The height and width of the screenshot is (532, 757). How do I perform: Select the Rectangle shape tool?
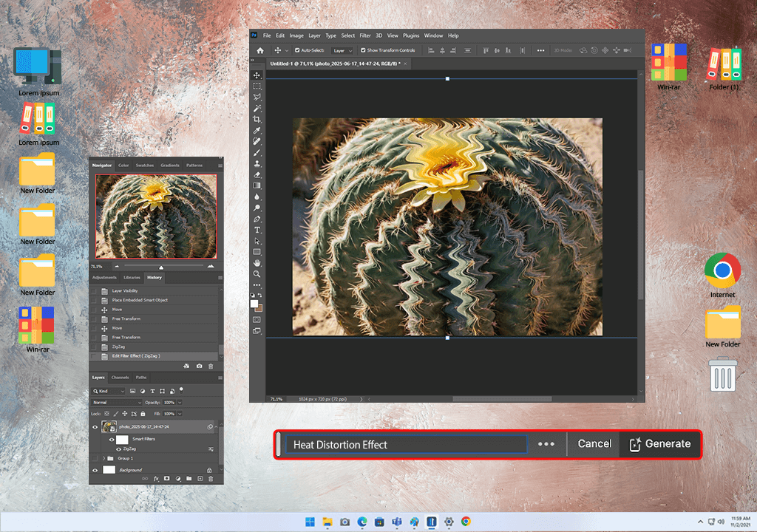(x=257, y=252)
